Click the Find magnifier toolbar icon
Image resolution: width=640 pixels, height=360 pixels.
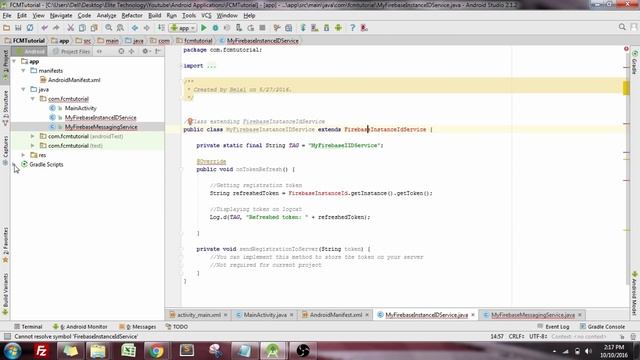point(109,28)
